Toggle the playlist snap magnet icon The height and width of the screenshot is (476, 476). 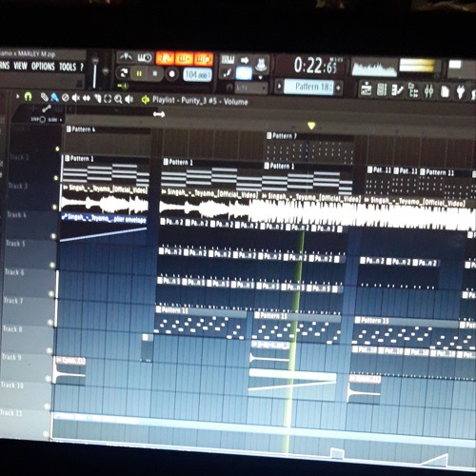pos(28,96)
